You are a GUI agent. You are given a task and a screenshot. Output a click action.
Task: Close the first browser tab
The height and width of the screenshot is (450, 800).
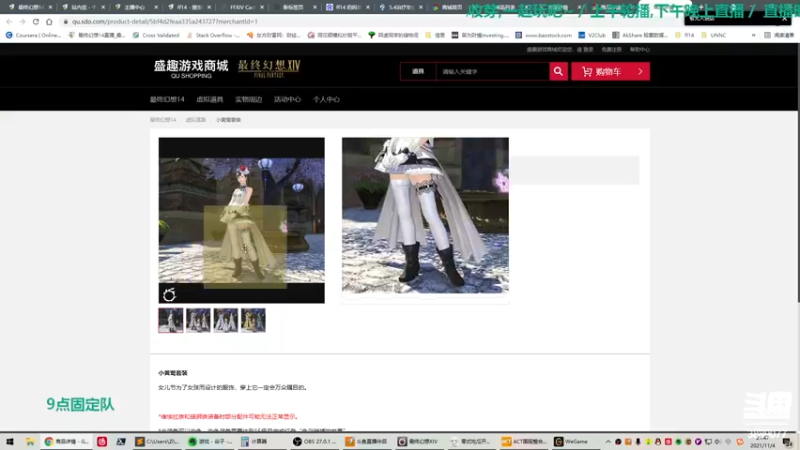pyautogui.click(x=50, y=7)
